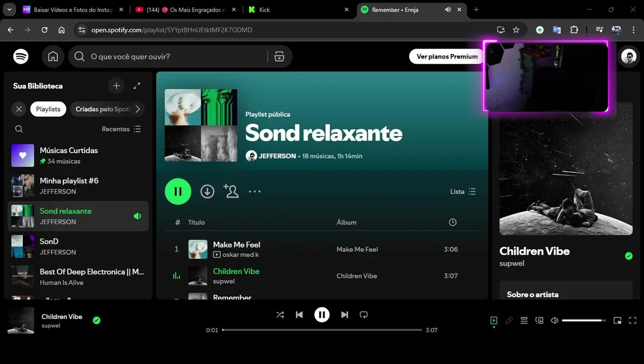This screenshot has width=644, height=364.
Task: Skip to previous track
Action: [300, 314]
